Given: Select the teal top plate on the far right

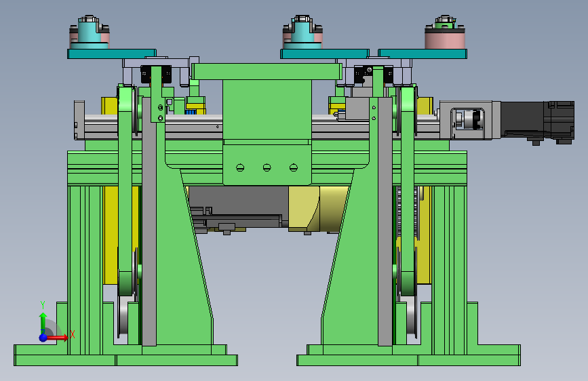Looking at the screenshot, I should pos(423,54).
